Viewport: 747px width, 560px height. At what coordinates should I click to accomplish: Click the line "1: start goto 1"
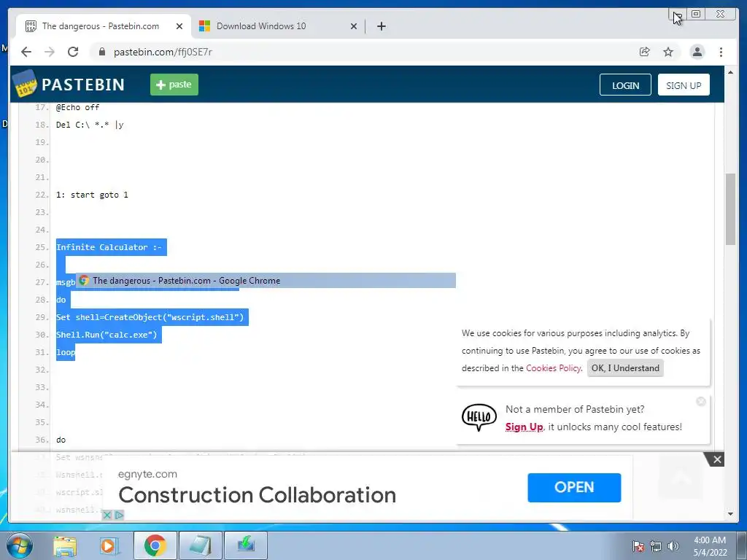pyautogui.click(x=92, y=195)
